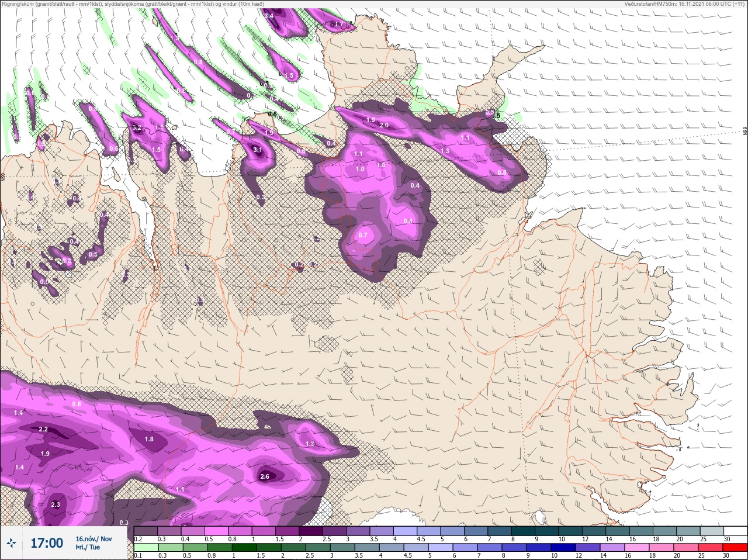This screenshot has width=748, height=560.
Task: Click the '0.4' label on the purple legend
Action: pos(185,539)
